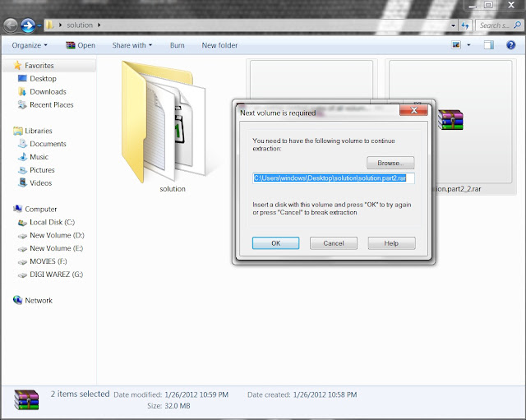Click the Recent Places icon
The image size is (526, 420).
coord(22,104)
